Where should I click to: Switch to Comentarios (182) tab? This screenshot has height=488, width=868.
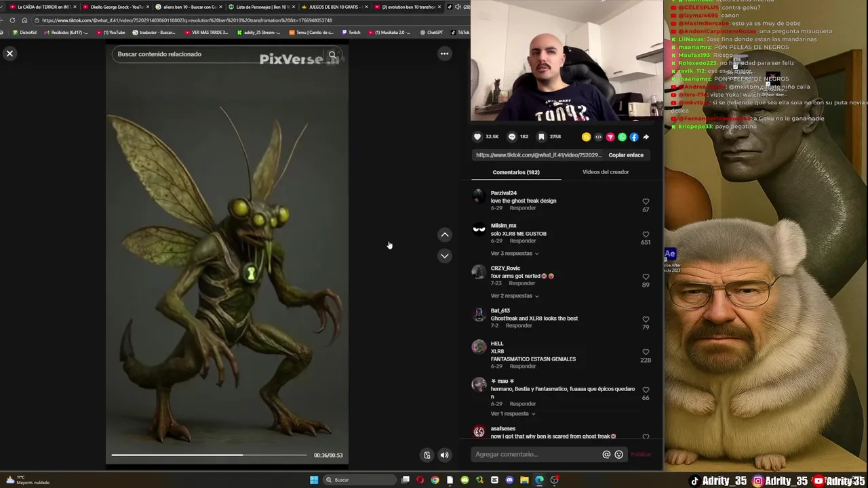click(516, 172)
